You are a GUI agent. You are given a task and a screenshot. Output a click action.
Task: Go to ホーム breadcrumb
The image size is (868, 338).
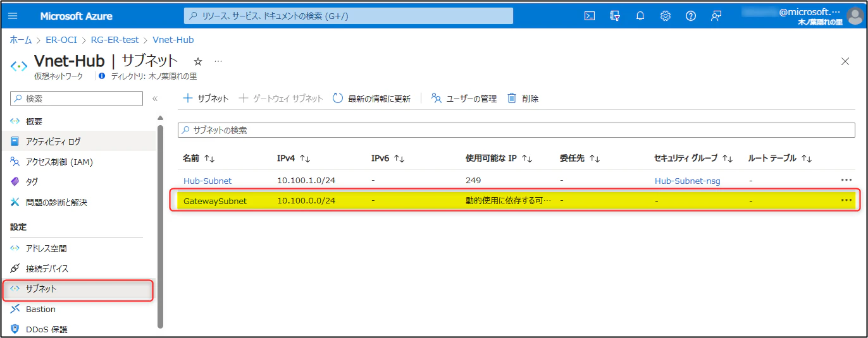click(x=21, y=39)
